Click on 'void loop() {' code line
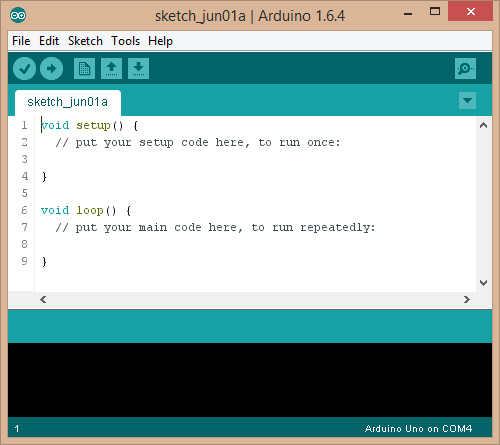This screenshot has width=500, height=445. coord(86,210)
